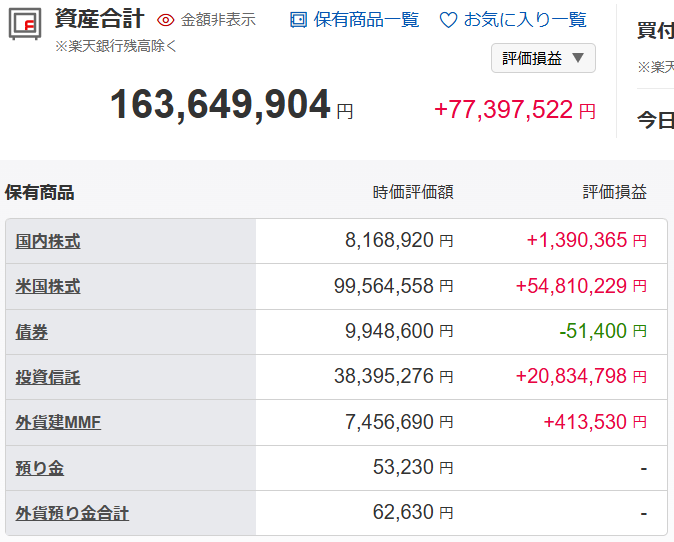Go to 投資信託 holdings
Screen dimensions: 674x542
[x=48, y=377]
